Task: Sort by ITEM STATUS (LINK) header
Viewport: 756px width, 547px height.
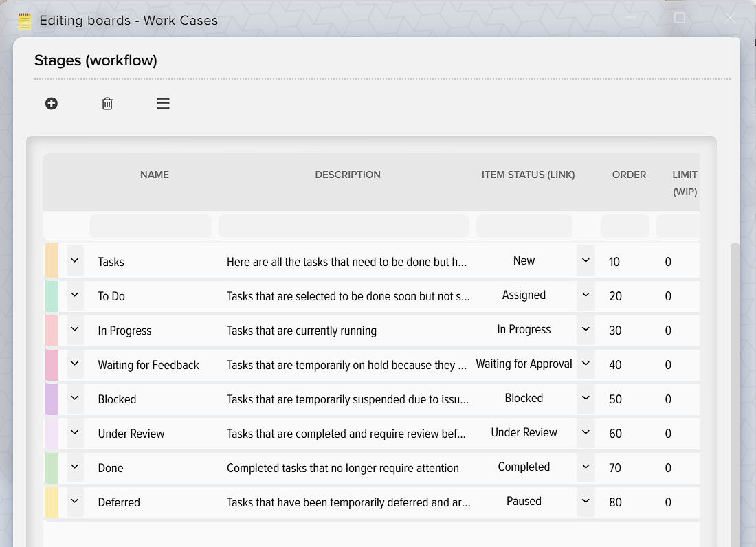Action: pos(528,175)
